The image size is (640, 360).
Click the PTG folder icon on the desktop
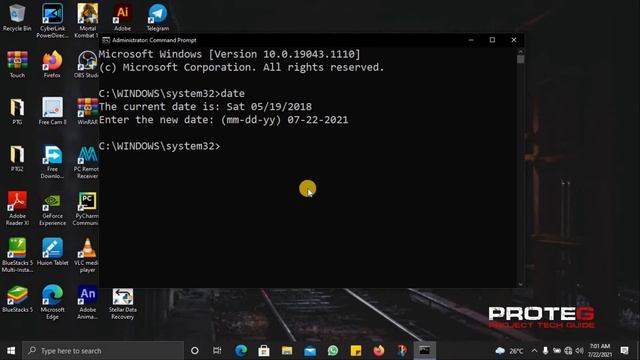(17, 111)
